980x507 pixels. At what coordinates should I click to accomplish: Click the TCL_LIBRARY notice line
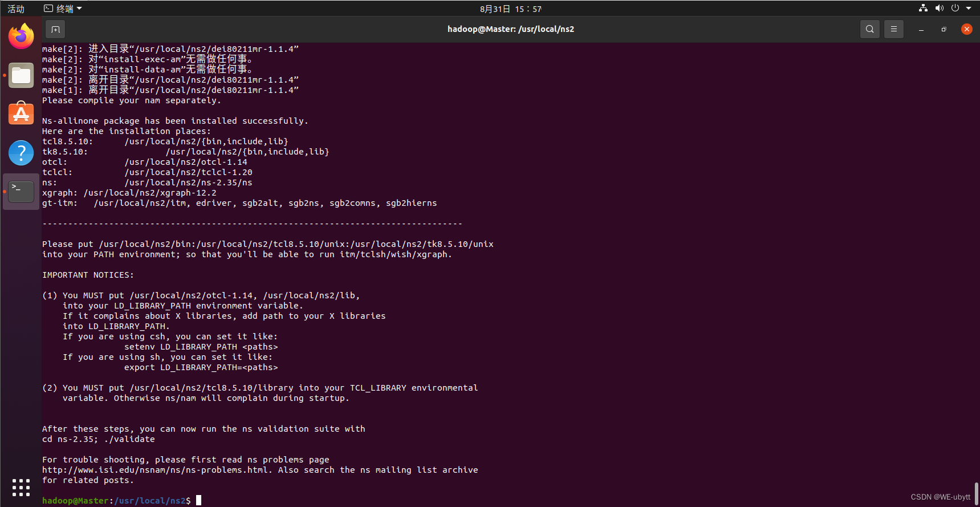click(260, 388)
